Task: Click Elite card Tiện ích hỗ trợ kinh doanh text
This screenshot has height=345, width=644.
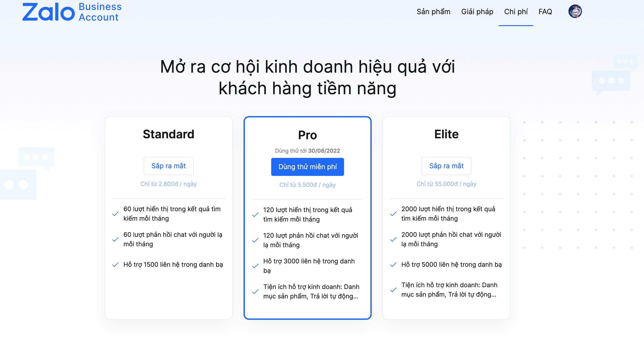Action: click(x=449, y=290)
